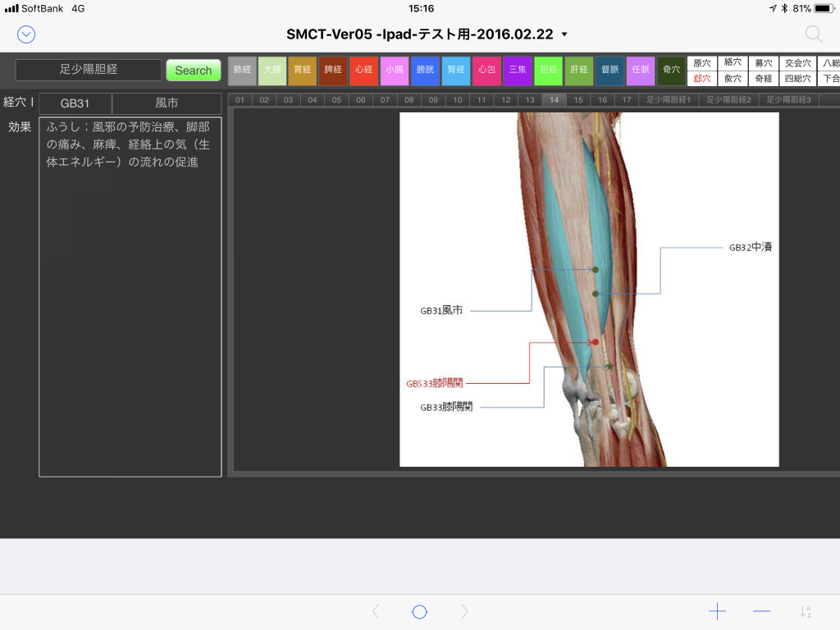Delete record with the minus icon

[x=761, y=611]
